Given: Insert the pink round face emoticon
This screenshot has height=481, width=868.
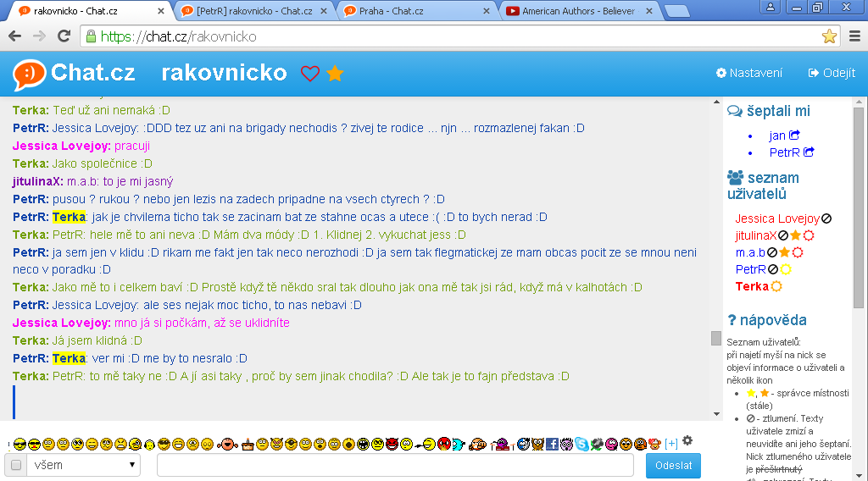Looking at the screenshot, I should click(x=610, y=444).
